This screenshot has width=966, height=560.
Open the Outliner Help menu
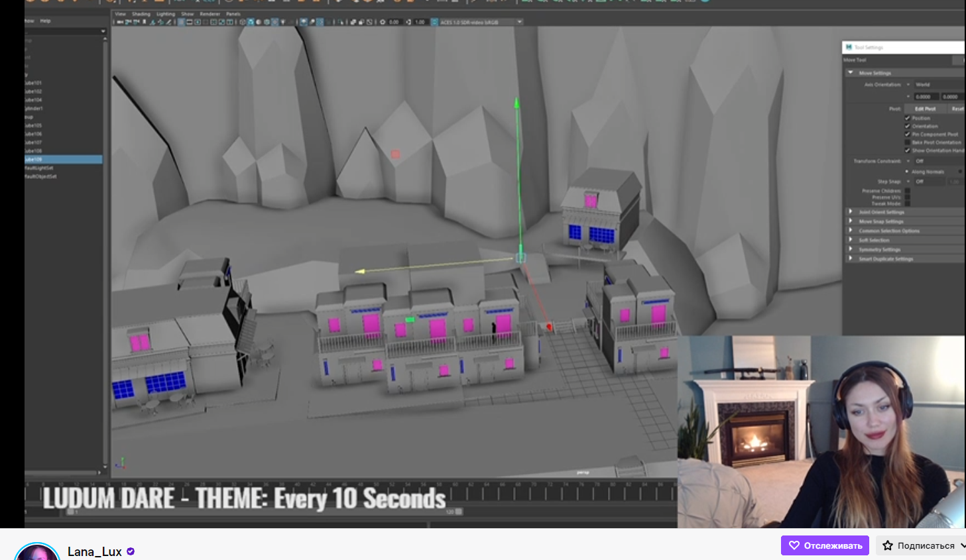pyautogui.click(x=45, y=21)
